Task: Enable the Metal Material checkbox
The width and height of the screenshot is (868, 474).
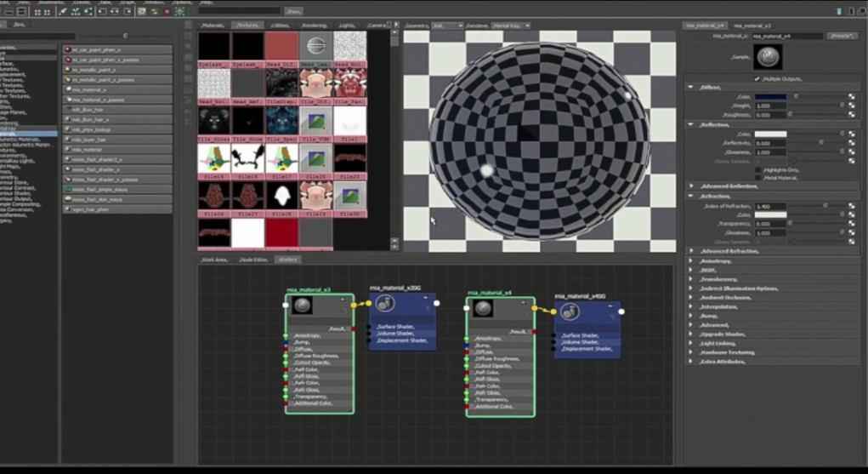Action: 759,178
